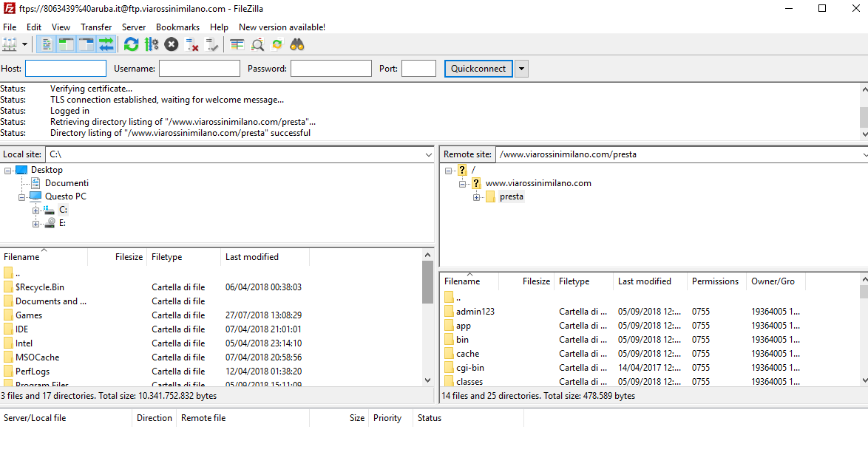The width and height of the screenshot is (868, 452).
Task: Select the cache remote folder
Action: (468, 354)
